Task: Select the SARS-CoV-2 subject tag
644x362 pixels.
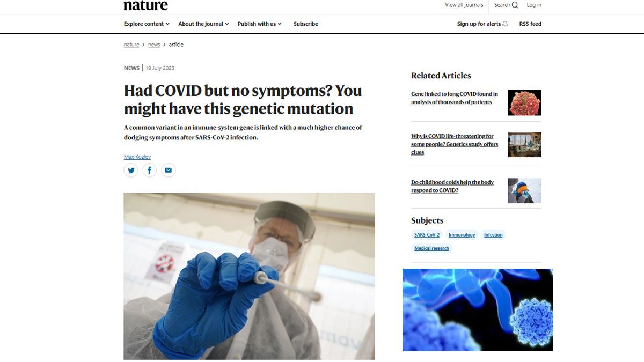Action: tap(426, 234)
